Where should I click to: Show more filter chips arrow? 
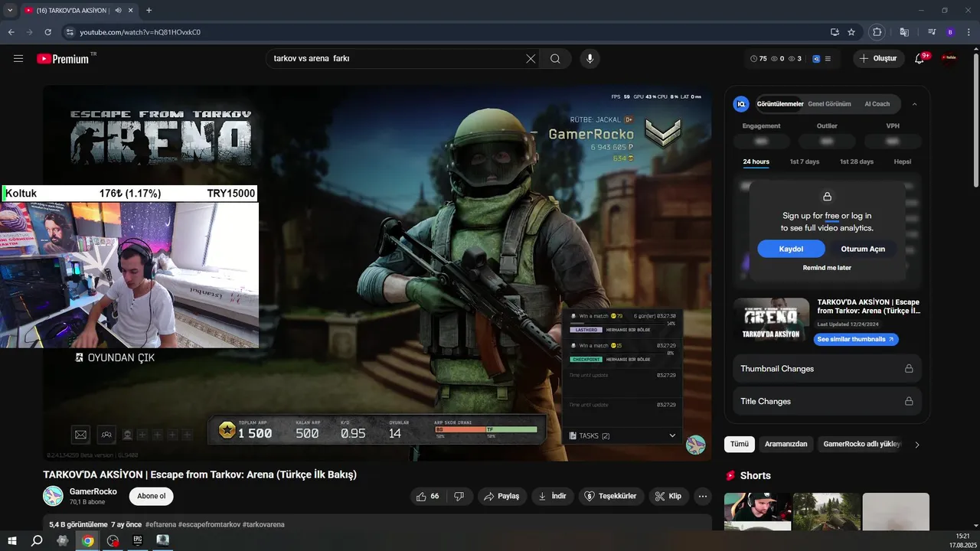click(917, 445)
